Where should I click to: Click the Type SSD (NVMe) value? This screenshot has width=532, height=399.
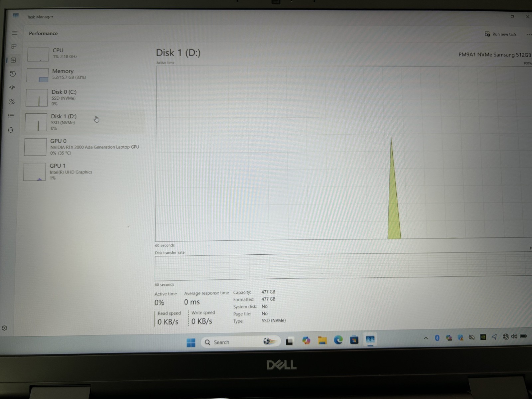click(274, 321)
